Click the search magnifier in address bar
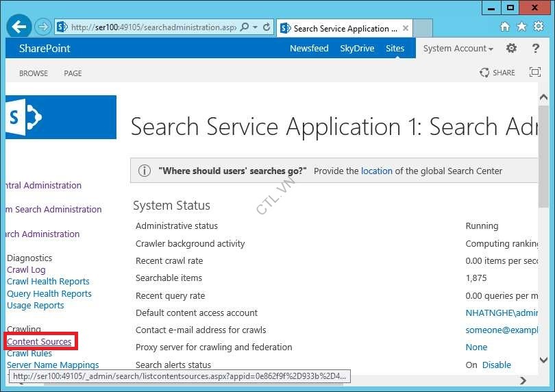Screen dimensions: 555x392 tap(244, 27)
